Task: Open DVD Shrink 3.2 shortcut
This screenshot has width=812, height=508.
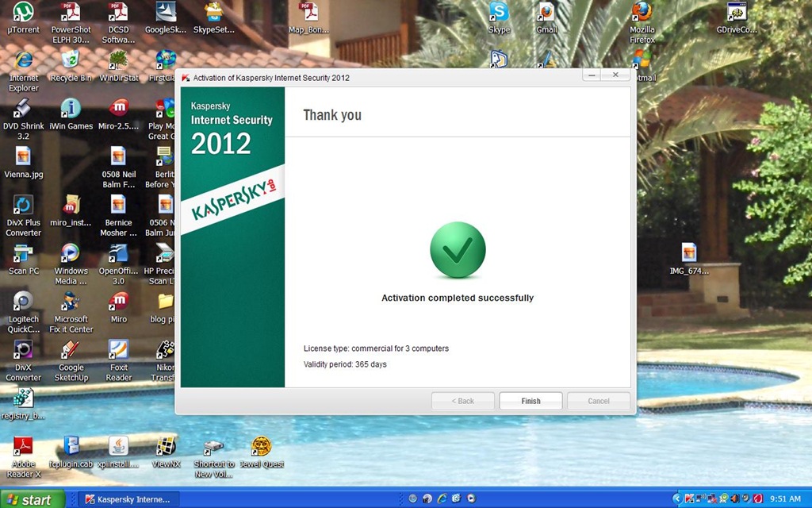Action: (23, 120)
